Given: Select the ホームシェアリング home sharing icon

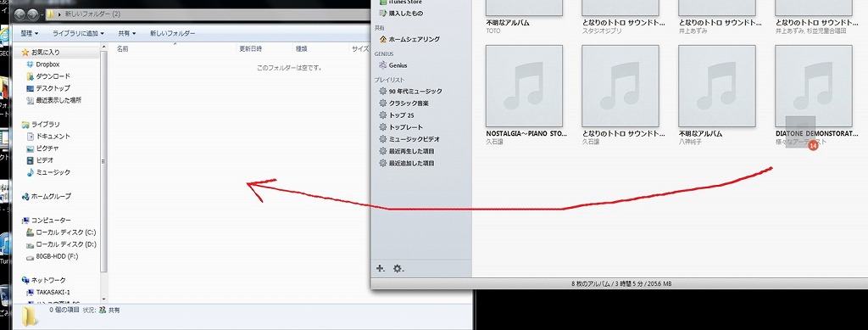Looking at the screenshot, I should (382, 39).
